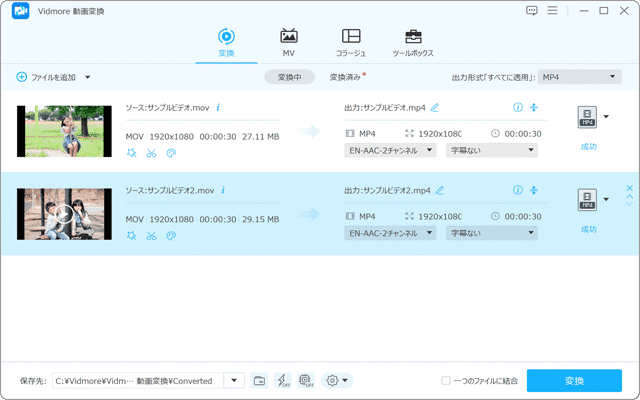Open cut scissors for サンプルビデオ.mov
640x400 pixels.
pos(151,153)
